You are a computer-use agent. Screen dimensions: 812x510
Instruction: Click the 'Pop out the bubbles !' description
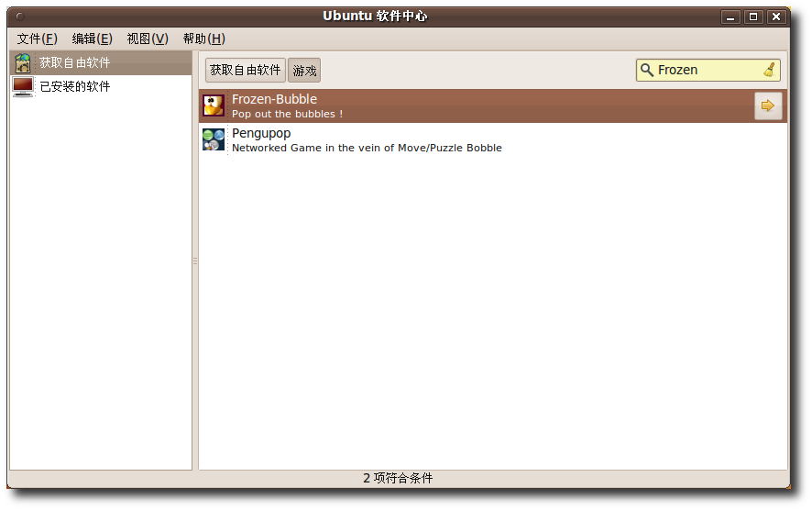288,114
